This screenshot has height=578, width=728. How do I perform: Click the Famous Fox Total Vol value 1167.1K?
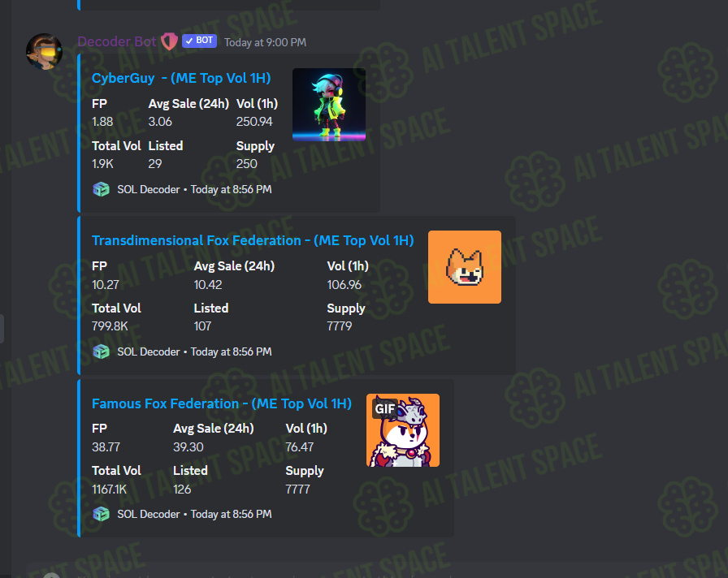click(109, 489)
